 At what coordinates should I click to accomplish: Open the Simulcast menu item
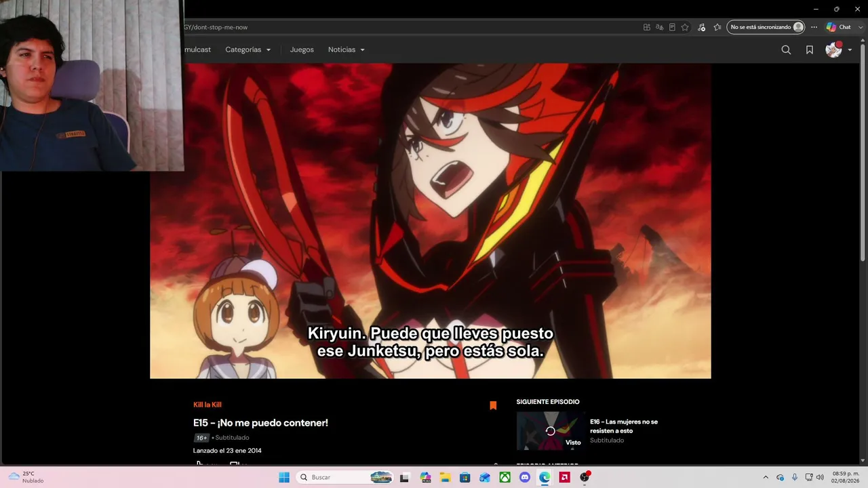point(197,49)
